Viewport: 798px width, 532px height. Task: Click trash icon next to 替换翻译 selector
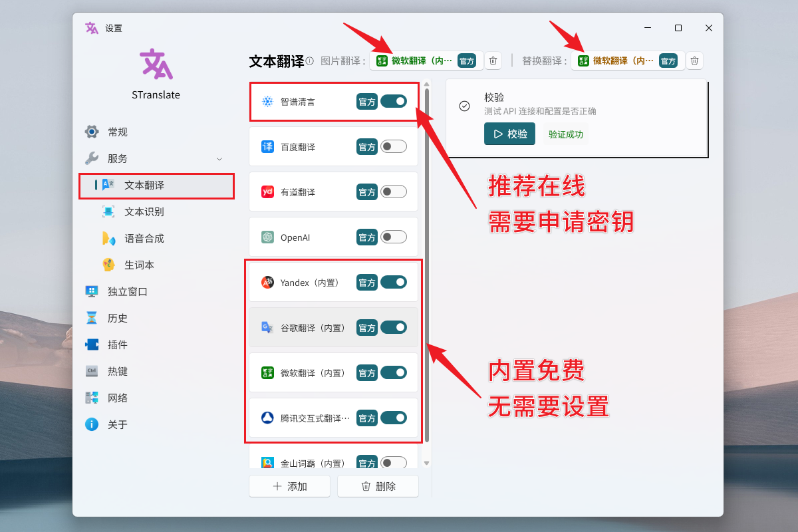694,61
